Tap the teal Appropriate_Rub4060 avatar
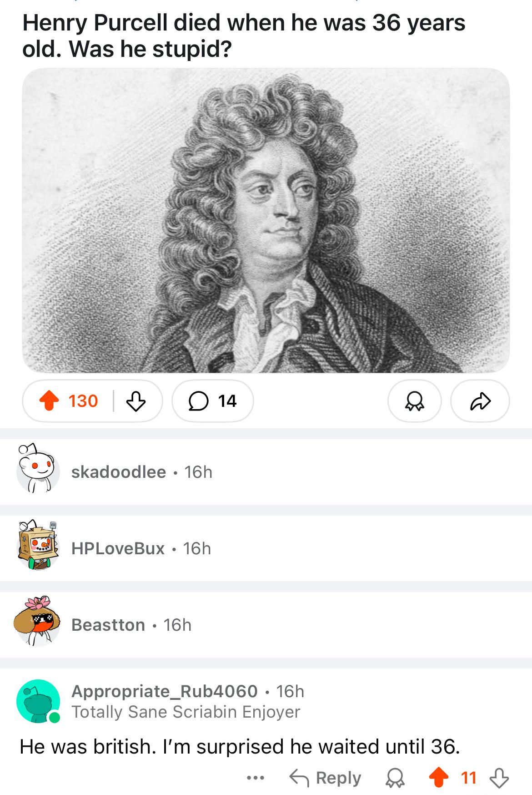This screenshot has height=795, width=532. click(x=38, y=701)
